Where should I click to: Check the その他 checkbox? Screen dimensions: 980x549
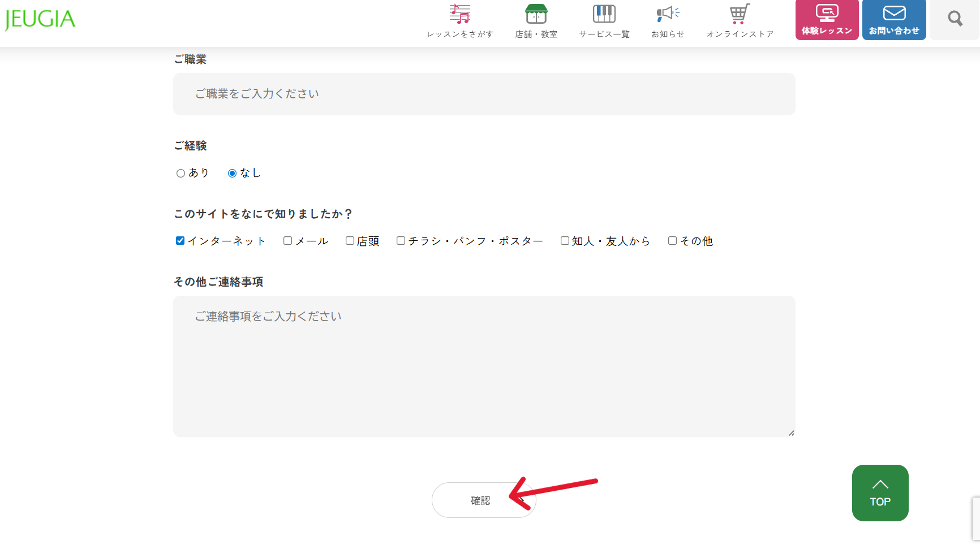[x=672, y=241]
